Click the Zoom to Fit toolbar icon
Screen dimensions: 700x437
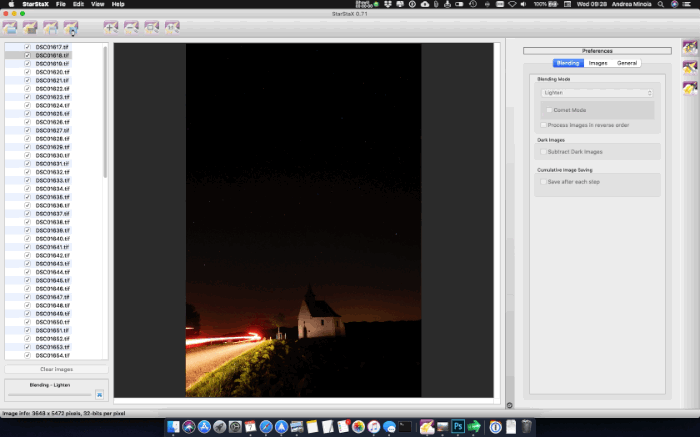click(152, 28)
